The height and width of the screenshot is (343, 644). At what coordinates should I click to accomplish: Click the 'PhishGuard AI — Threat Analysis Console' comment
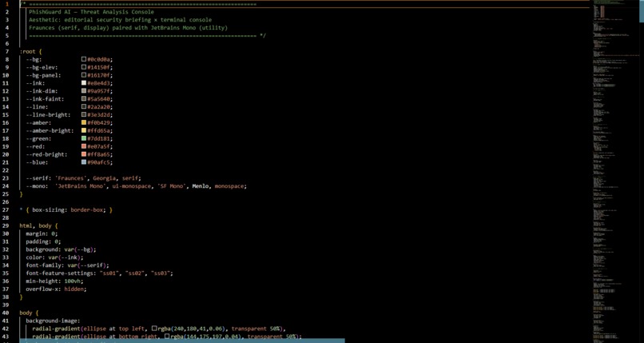92,12
